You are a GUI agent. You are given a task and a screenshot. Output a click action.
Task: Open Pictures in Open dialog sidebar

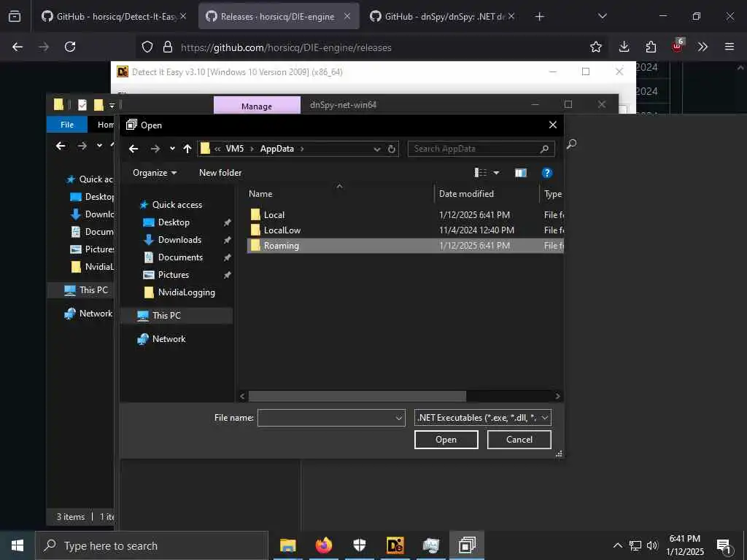tap(174, 275)
